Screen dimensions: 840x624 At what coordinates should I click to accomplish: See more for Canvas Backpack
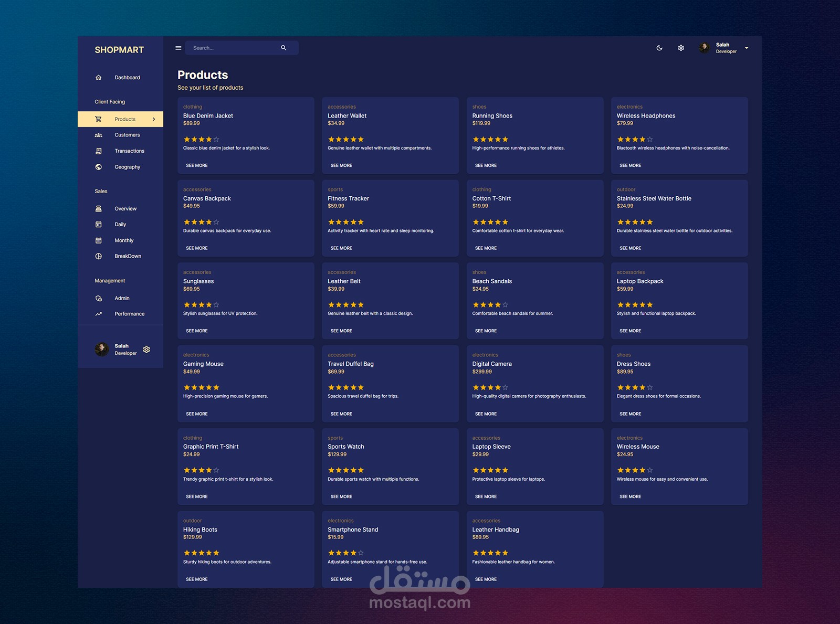(197, 248)
